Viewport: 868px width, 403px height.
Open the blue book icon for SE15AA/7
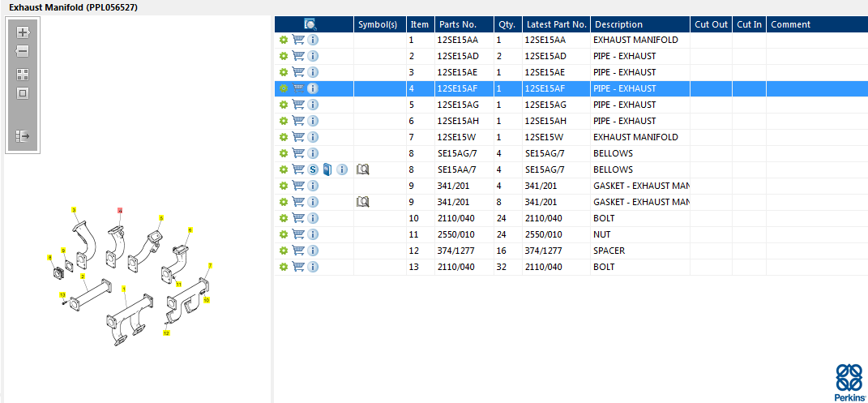[327, 169]
